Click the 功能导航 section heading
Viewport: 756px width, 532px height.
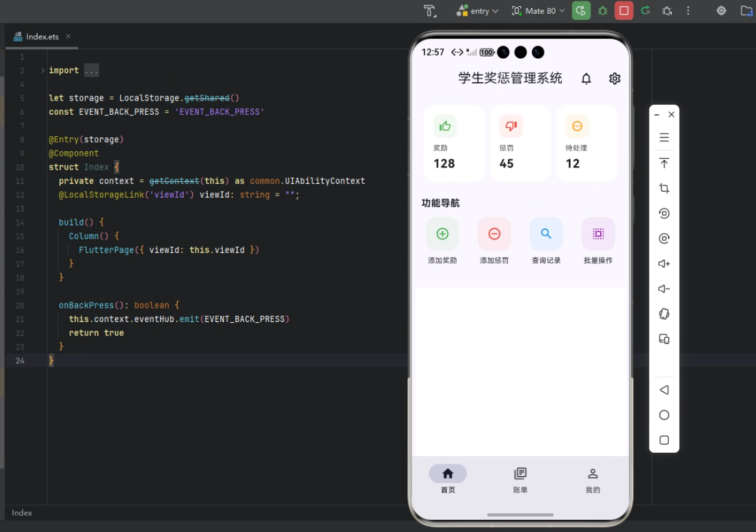(x=440, y=203)
